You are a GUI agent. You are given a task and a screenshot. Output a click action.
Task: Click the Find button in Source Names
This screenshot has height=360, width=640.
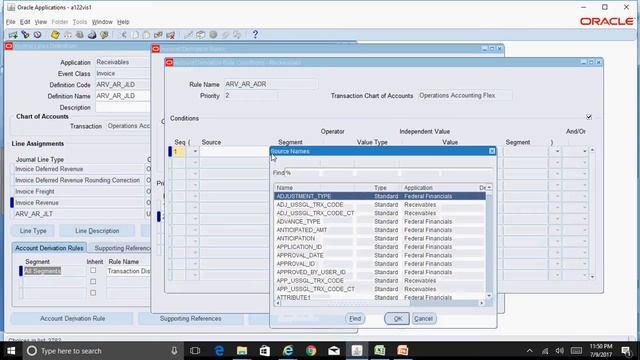(x=355, y=318)
